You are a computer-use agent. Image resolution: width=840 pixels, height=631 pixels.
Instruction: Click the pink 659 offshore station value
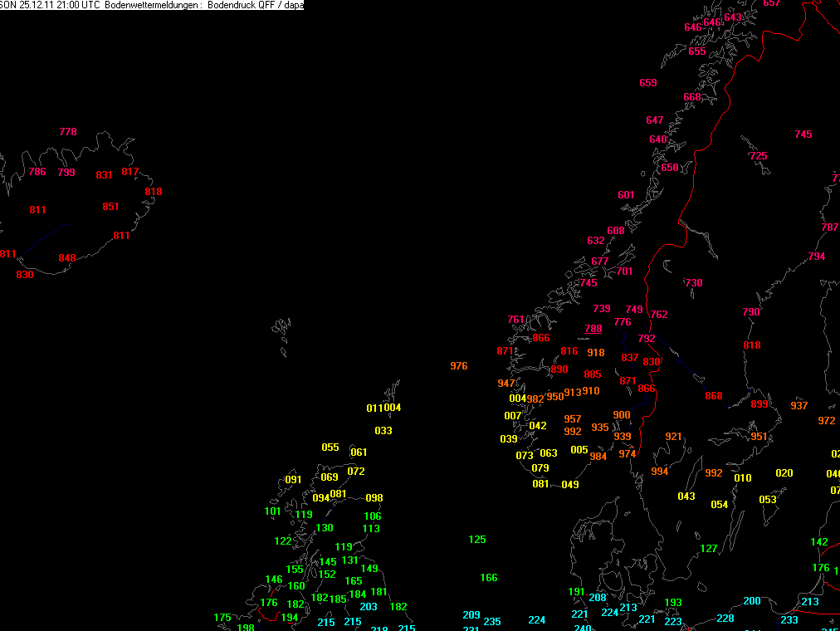click(x=647, y=83)
